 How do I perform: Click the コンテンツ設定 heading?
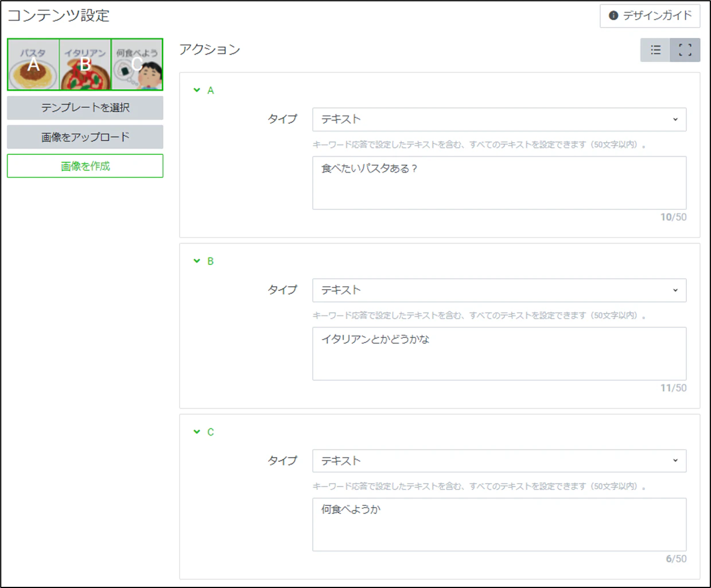pyautogui.click(x=59, y=15)
